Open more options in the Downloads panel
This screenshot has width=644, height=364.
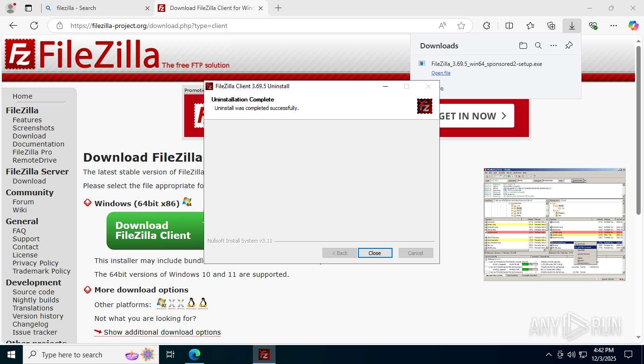[553, 45]
